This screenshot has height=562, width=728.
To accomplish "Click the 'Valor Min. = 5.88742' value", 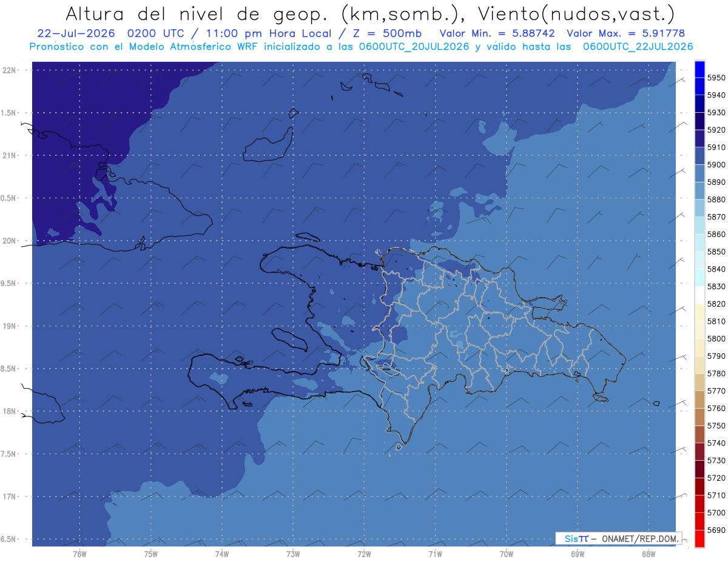I will tap(498, 33).
